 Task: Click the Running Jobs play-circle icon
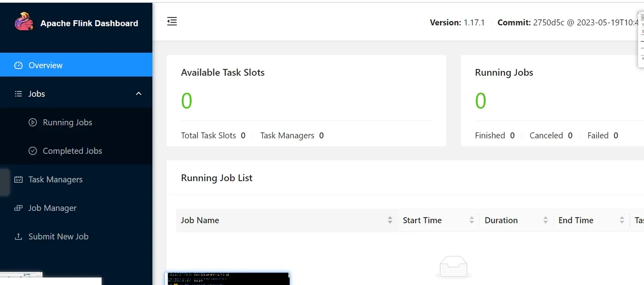click(33, 122)
